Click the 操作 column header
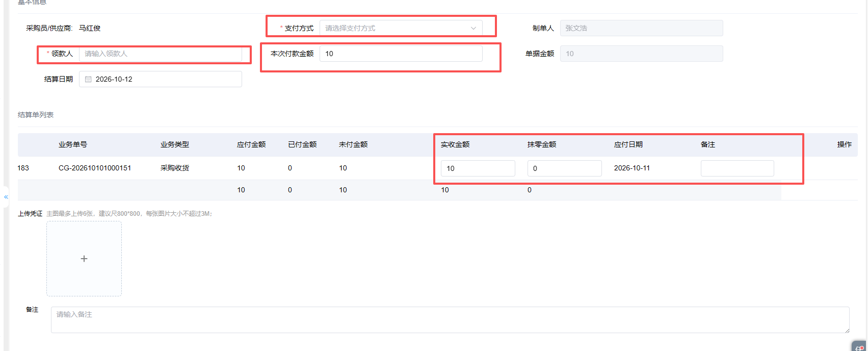This screenshot has width=868, height=351. point(845,144)
